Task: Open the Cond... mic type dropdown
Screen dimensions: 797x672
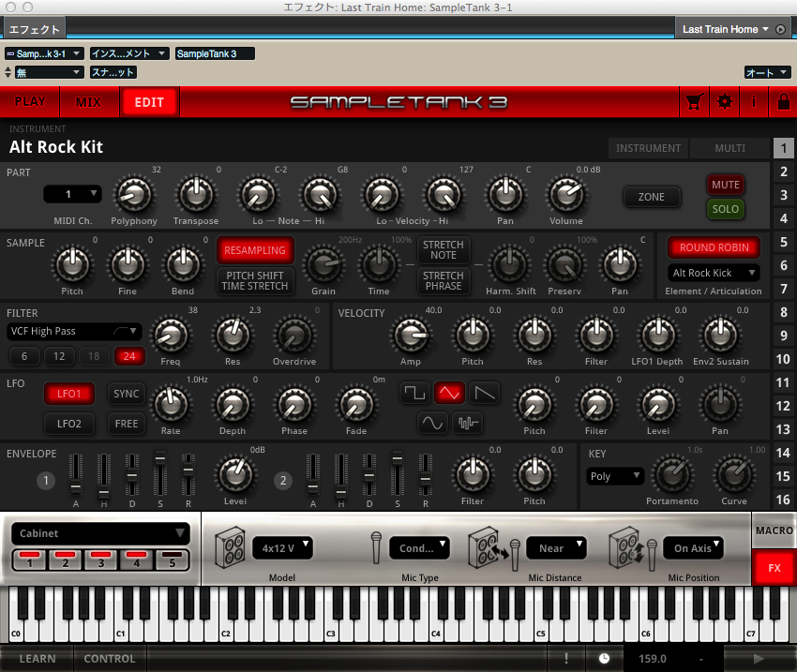Action: 419,548
